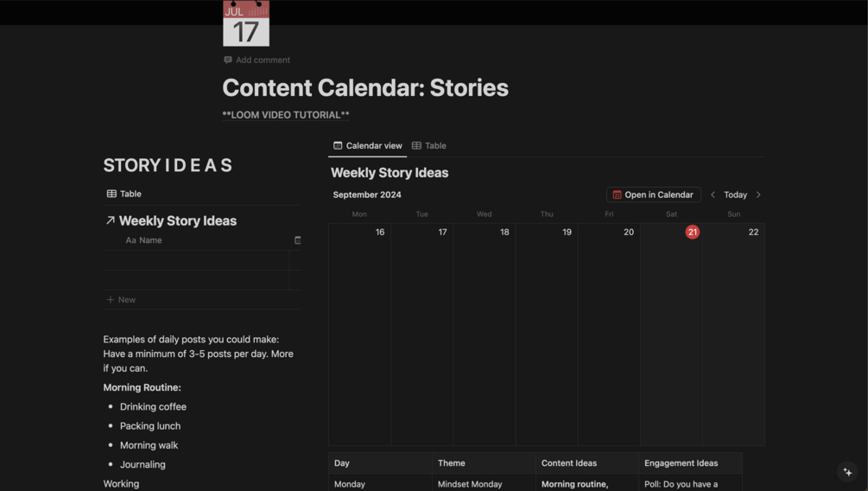Click the September 16 Monday calendar cell
868x491 pixels.
pyautogui.click(x=359, y=333)
